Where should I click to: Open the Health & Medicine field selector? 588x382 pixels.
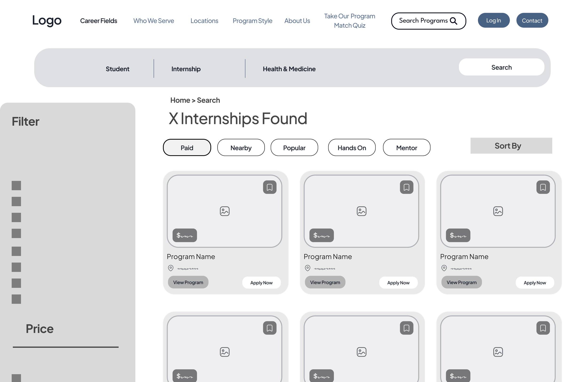(x=289, y=69)
